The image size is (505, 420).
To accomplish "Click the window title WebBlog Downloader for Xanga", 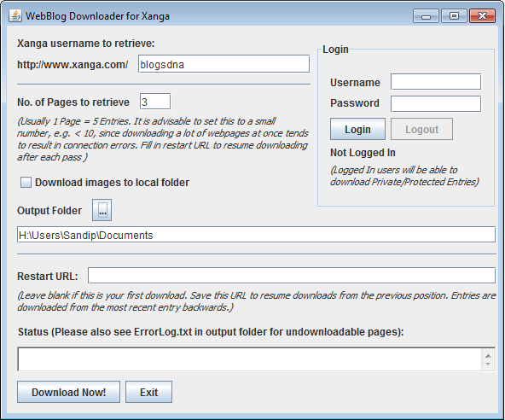I will [x=97, y=16].
